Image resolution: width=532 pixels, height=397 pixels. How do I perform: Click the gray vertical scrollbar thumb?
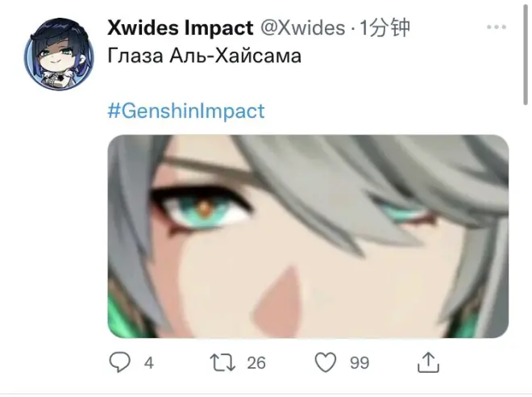526,52
